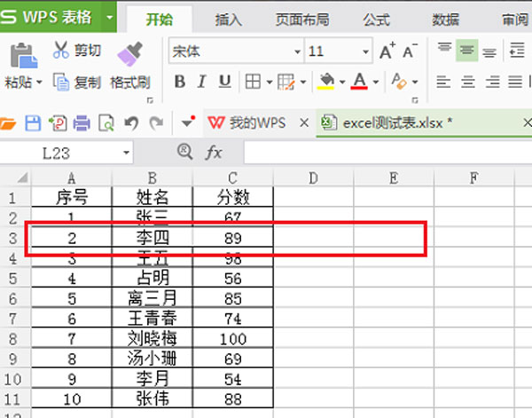Image resolution: width=532 pixels, height=418 pixels.
Task: Align text to the top of the cell
Action: [x=444, y=47]
